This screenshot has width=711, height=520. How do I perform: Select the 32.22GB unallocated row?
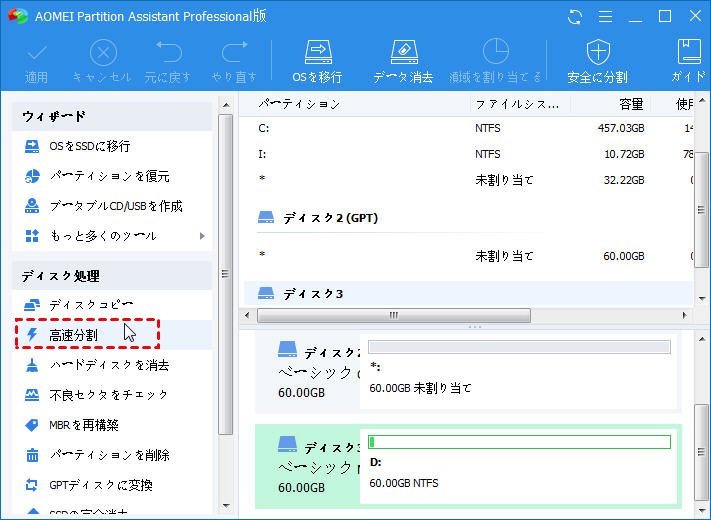468,180
